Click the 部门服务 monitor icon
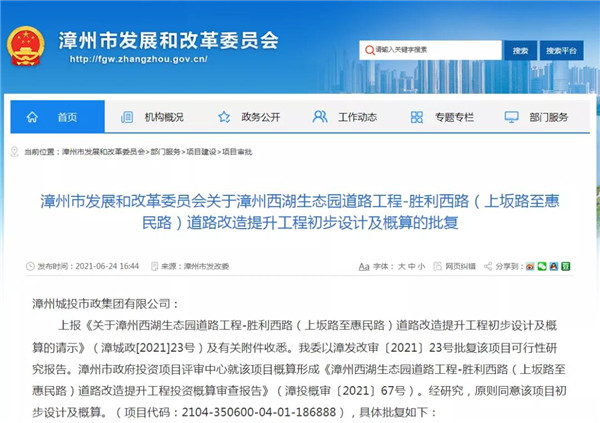 pyautogui.click(x=511, y=117)
